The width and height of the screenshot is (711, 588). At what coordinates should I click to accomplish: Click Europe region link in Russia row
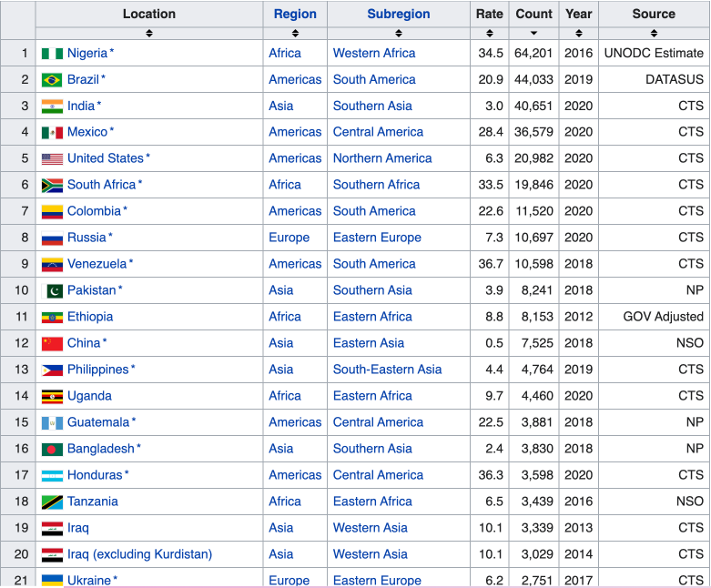pos(289,238)
